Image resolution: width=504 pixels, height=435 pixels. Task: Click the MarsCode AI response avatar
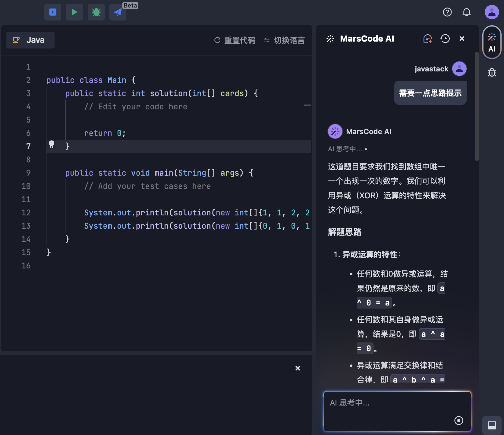(x=335, y=131)
